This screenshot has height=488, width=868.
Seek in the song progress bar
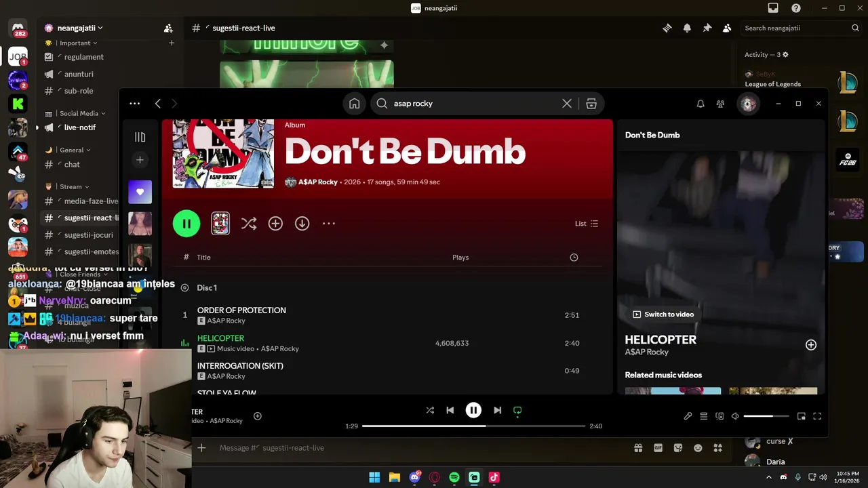(473, 426)
